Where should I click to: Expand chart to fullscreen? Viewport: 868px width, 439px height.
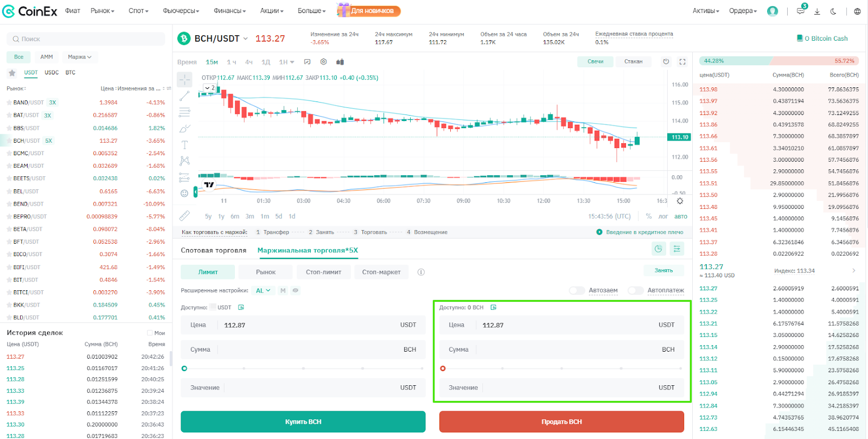[682, 61]
